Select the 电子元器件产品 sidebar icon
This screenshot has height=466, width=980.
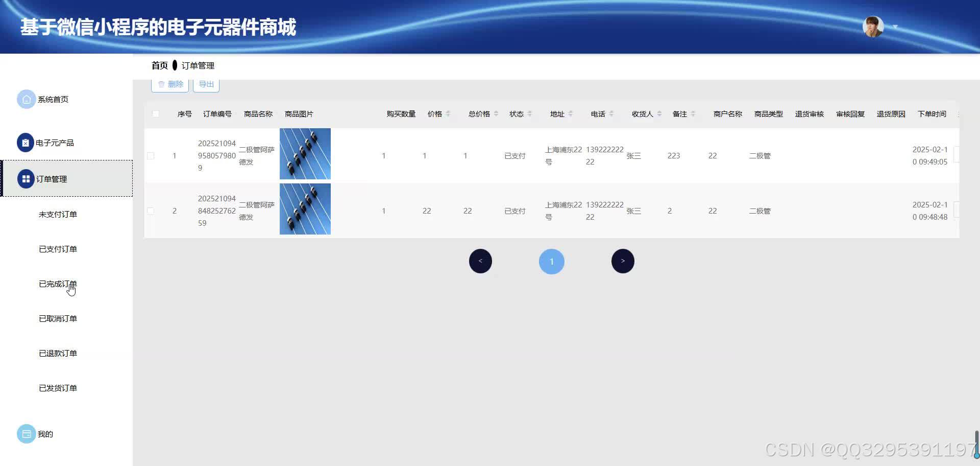coord(26,143)
